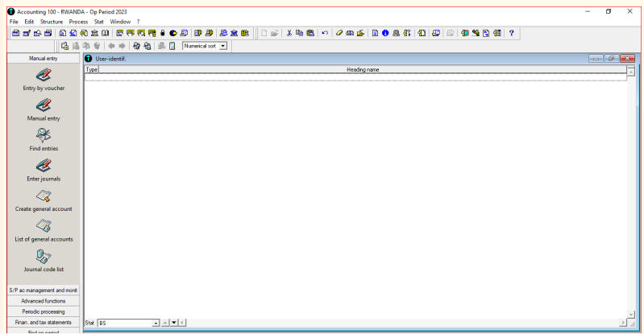Viewport: 644px width, 334px height.
Task: Click the open folder toolbar icon
Action: 274,33
